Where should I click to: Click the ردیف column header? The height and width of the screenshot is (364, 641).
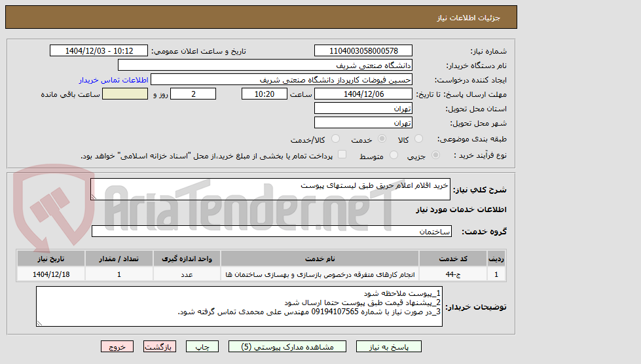pos(496,259)
